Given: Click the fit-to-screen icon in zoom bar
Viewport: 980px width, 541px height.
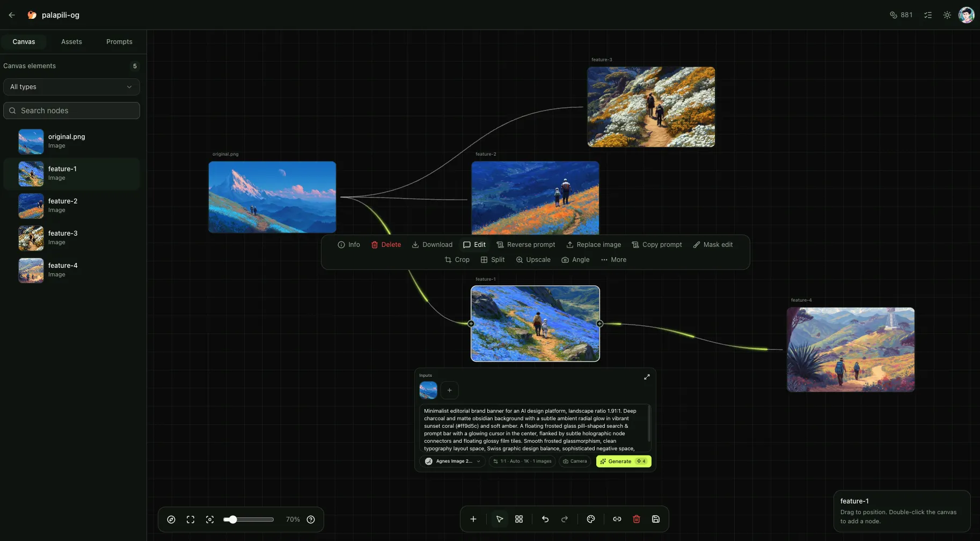Looking at the screenshot, I should tap(191, 520).
